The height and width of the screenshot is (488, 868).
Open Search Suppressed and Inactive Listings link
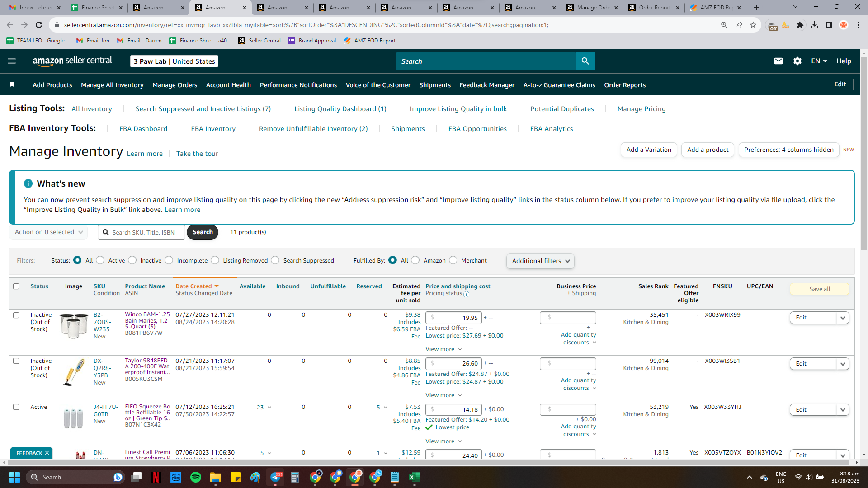203,109
